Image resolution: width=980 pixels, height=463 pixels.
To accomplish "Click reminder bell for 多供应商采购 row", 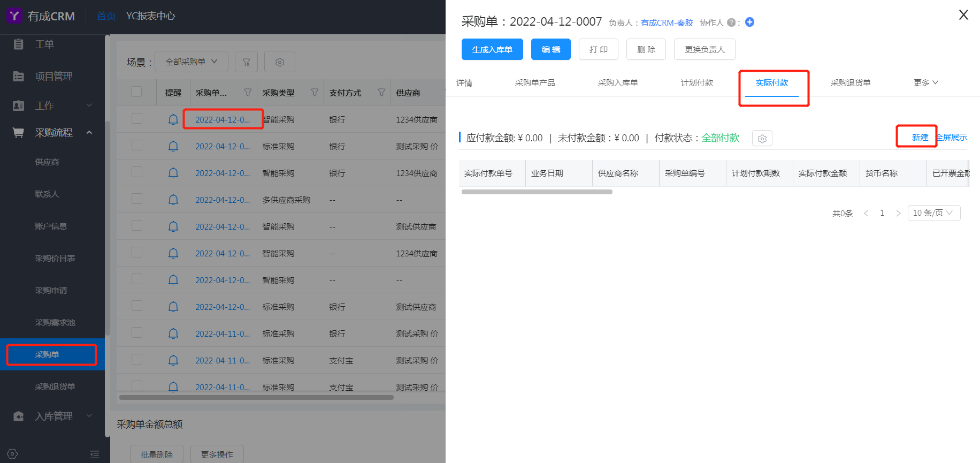I will [173, 200].
